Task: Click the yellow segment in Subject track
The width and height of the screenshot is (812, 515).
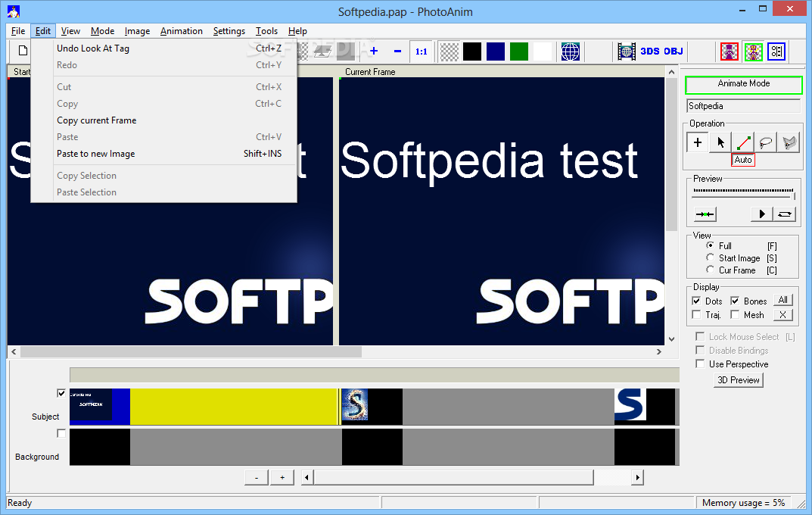Action: coord(234,407)
